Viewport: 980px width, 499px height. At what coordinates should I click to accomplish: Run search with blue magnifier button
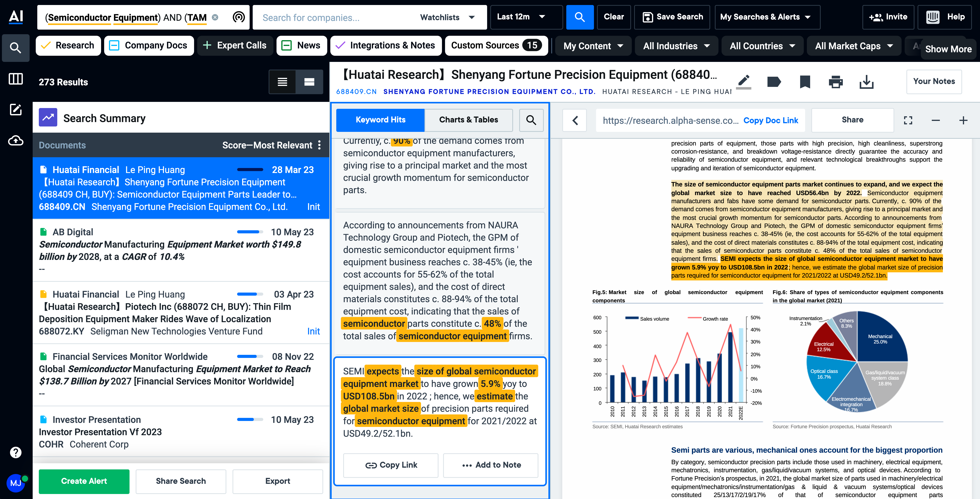click(x=579, y=17)
